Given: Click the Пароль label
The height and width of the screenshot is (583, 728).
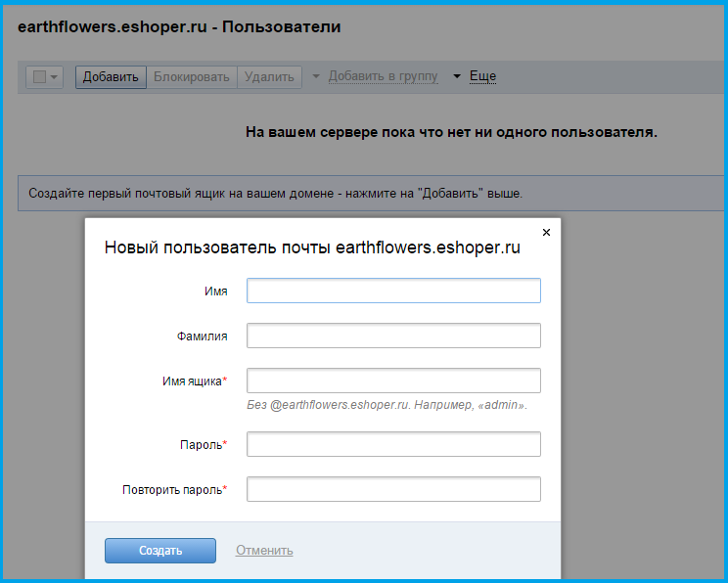Looking at the screenshot, I should click(x=204, y=445).
